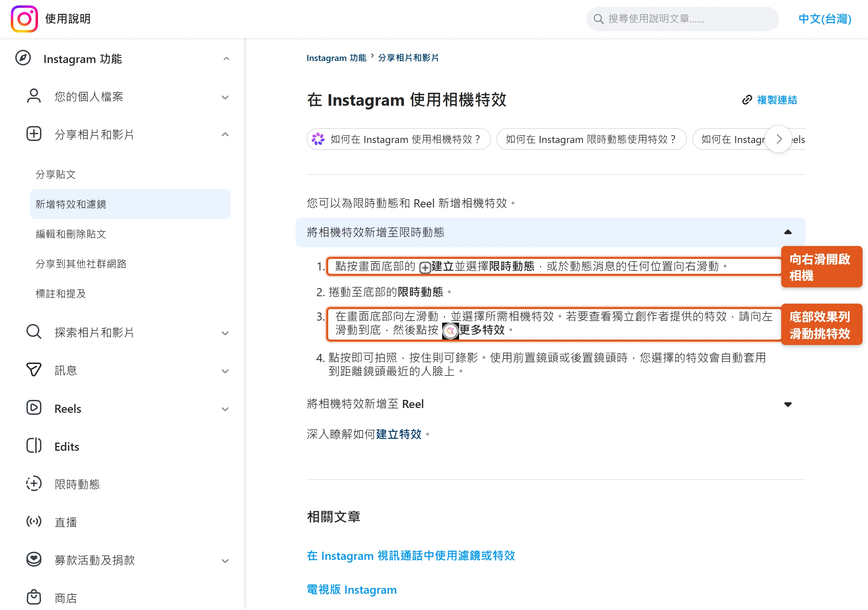Click the 直播 broadcast icon
This screenshot has width=868, height=610.
click(x=34, y=522)
